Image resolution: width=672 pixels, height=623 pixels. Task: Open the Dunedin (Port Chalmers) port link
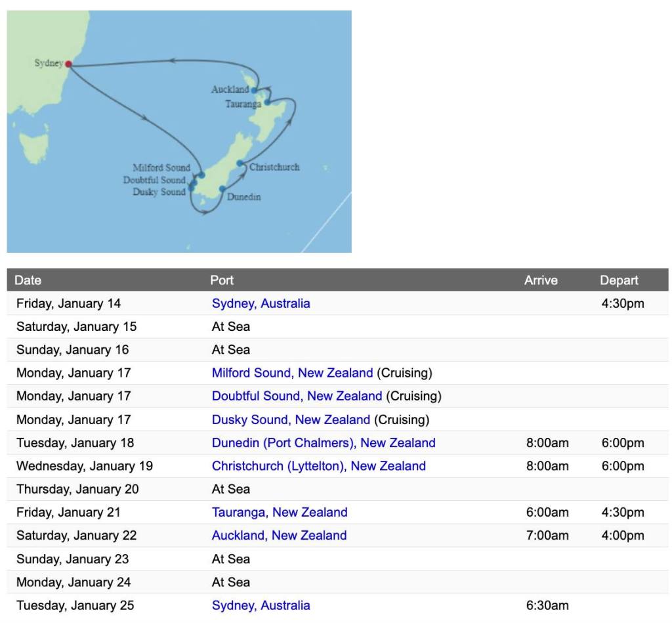(324, 442)
